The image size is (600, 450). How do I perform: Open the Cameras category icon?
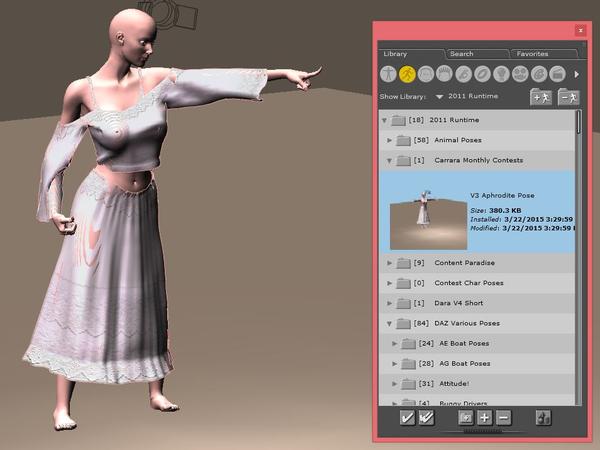click(520, 73)
